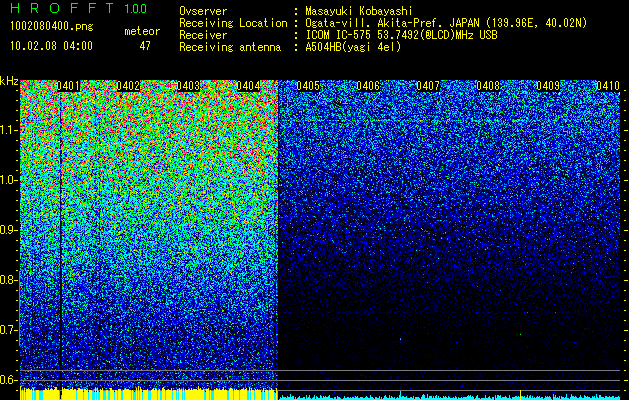Click the ICOM IC-575 receiver text
The image size is (629, 400).
401,35
